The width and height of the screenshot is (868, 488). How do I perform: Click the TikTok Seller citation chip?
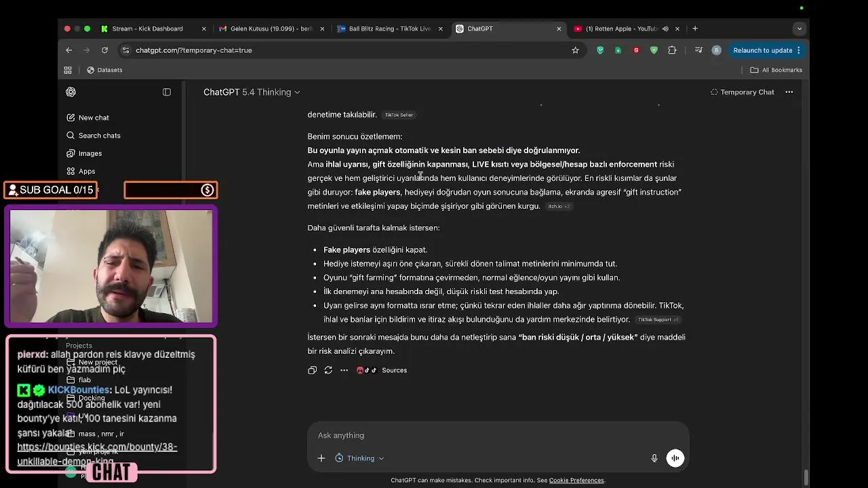tap(399, 115)
